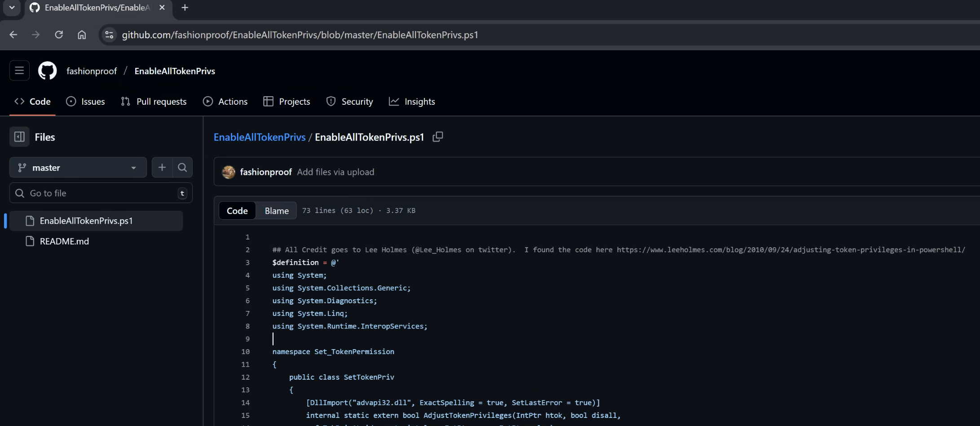
Task: Select README.md in the file tree
Action: tap(64, 241)
